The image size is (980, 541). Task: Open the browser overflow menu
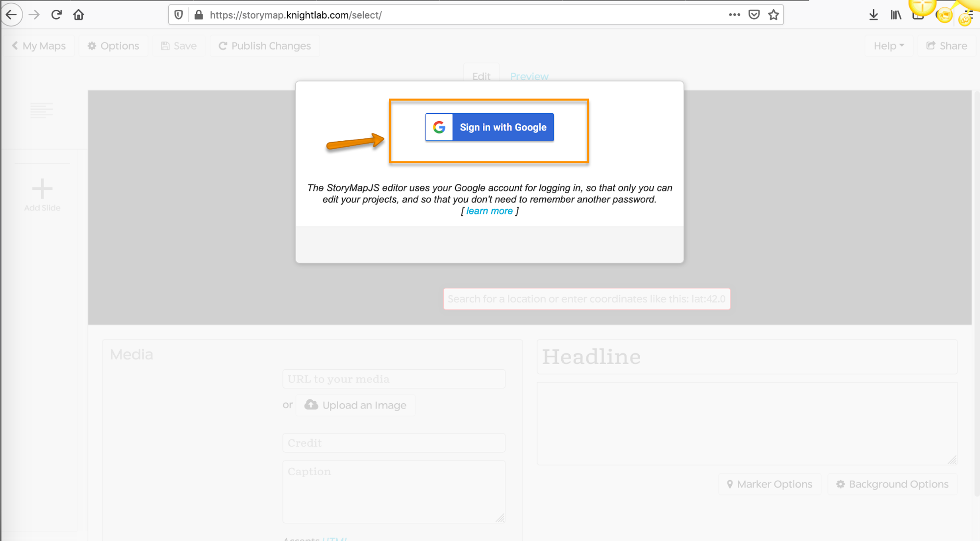733,15
